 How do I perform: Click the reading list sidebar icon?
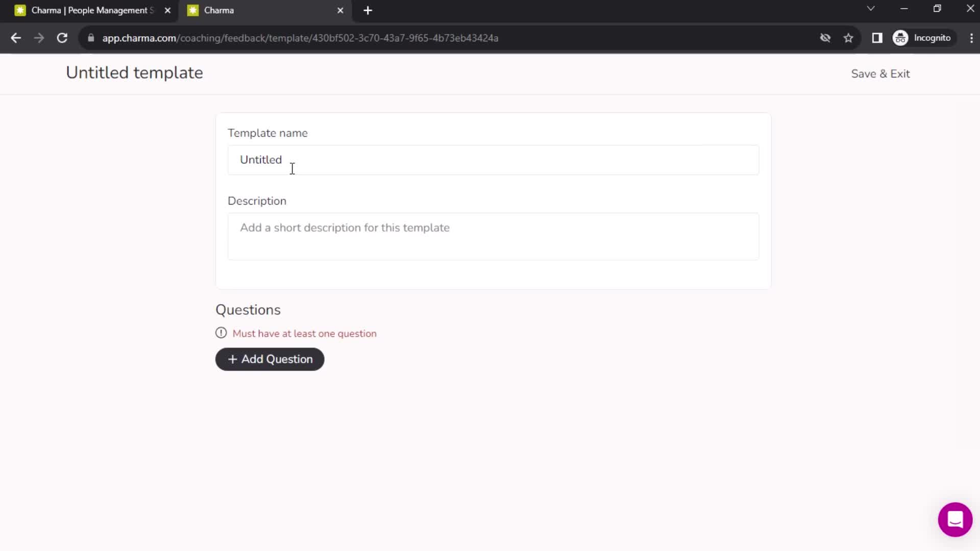coord(877,38)
